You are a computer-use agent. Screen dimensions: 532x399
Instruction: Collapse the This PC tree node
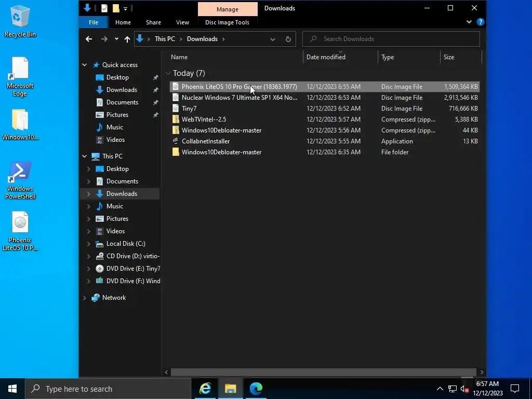click(x=85, y=156)
